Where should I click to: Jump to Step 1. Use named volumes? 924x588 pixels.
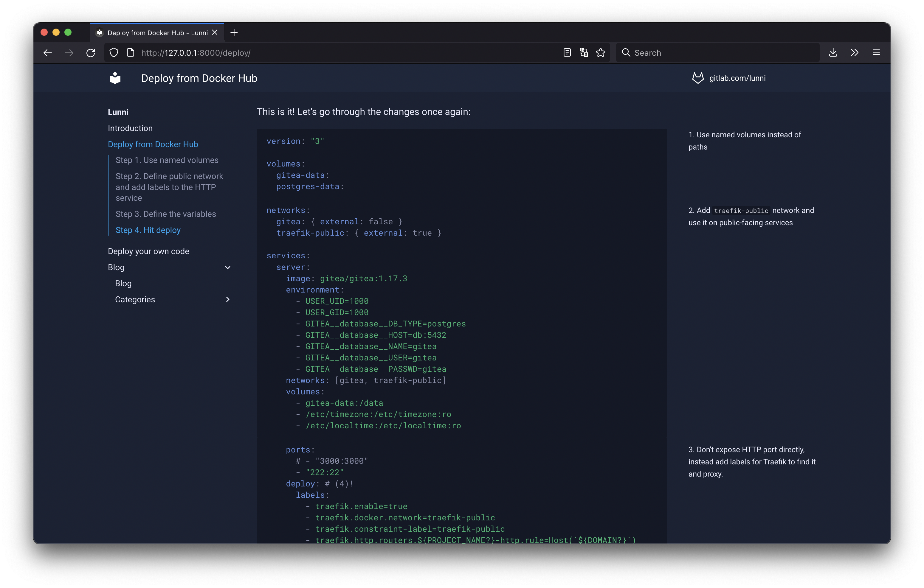point(167,160)
